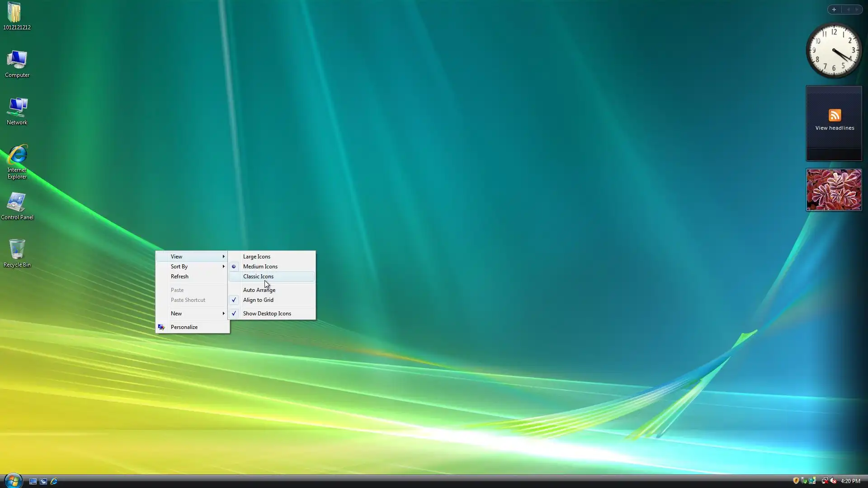Choose Classic Icons from View submenu
This screenshot has height=488, width=868.
[x=258, y=277]
